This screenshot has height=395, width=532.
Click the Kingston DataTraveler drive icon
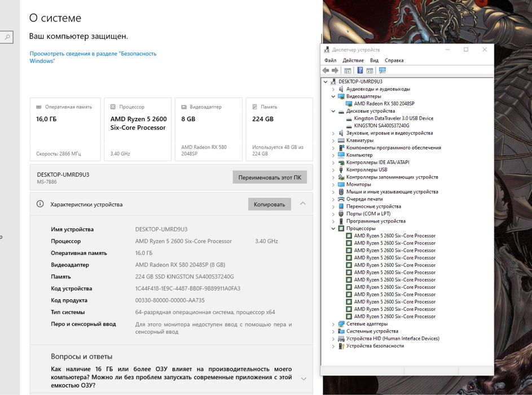[x=349, y=118]
